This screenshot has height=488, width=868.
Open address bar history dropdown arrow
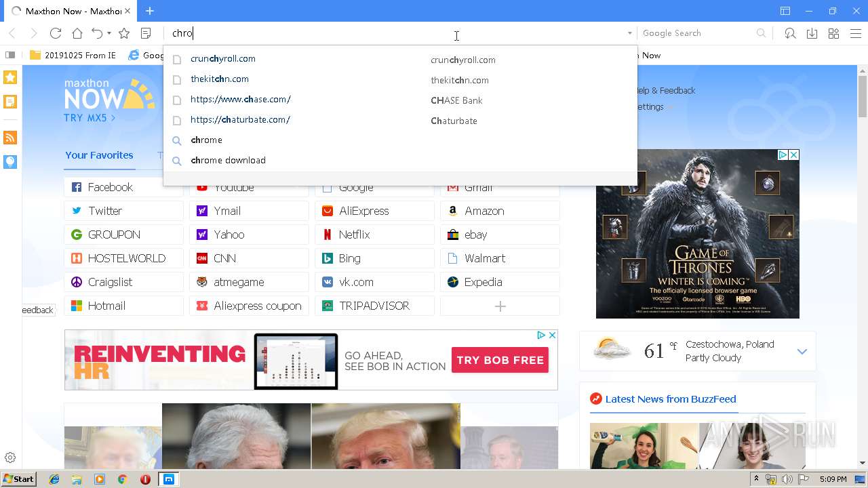pyautogui.click(x=629, y=33)
